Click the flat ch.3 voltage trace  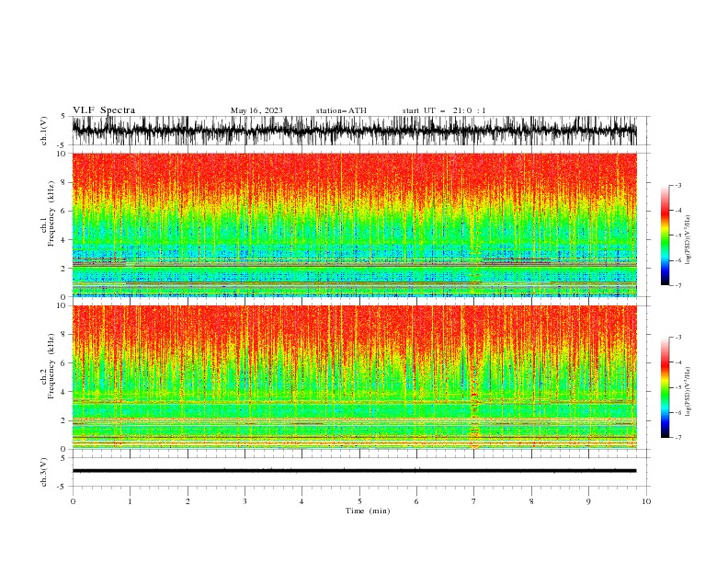click(x=354, y=471)
